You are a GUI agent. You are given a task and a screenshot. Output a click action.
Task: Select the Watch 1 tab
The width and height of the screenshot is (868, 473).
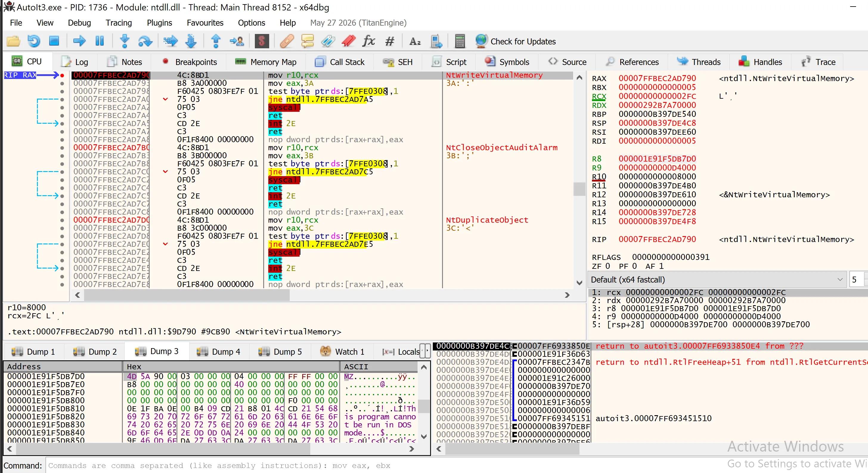click(x=342, y=351)
